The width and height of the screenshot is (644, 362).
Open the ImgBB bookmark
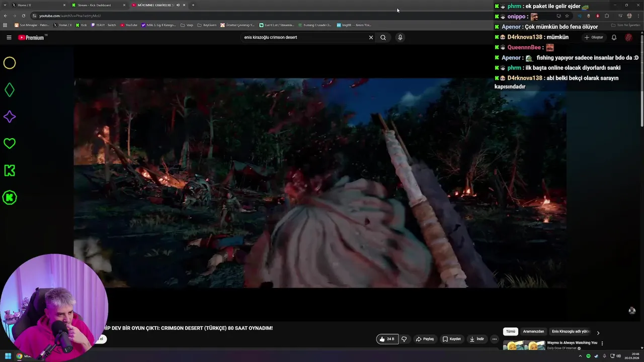click(354, 25)
